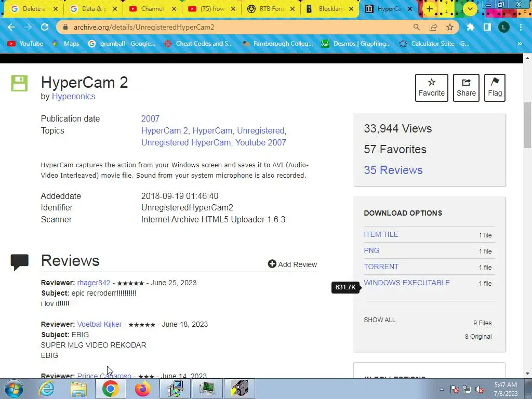The image size is (532, 399).
Task: Open the '35 Reviews' link
Action: point(393,170)
